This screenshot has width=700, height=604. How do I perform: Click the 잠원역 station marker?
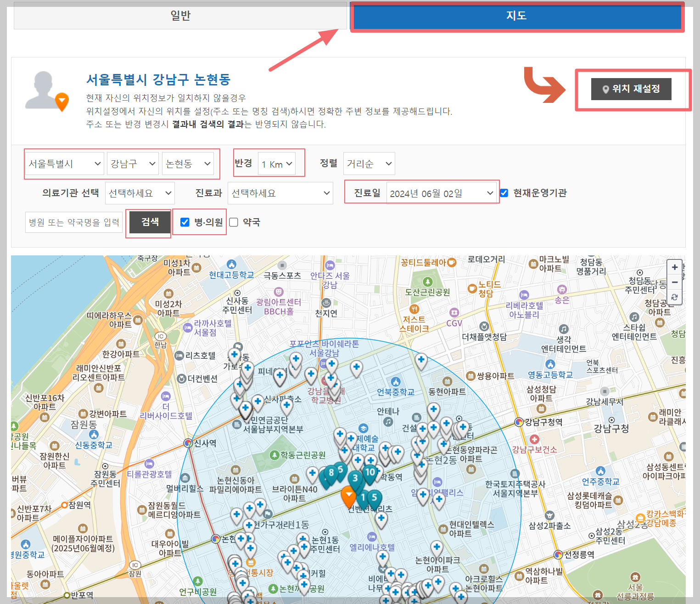coord(65,505)
